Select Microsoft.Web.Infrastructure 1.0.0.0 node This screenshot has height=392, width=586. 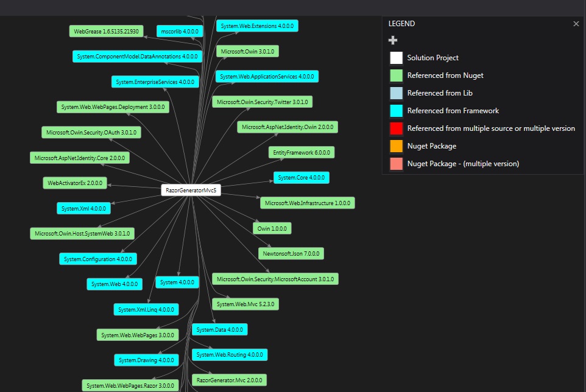[x=308, y=203]
